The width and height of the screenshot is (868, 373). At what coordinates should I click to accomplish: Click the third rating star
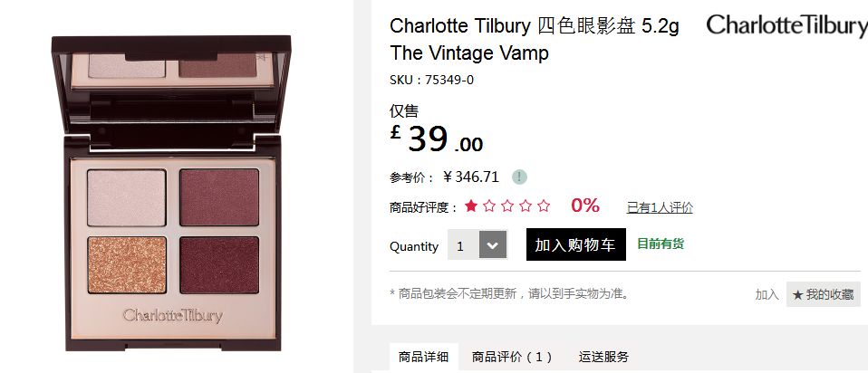(x=507, y=206)
